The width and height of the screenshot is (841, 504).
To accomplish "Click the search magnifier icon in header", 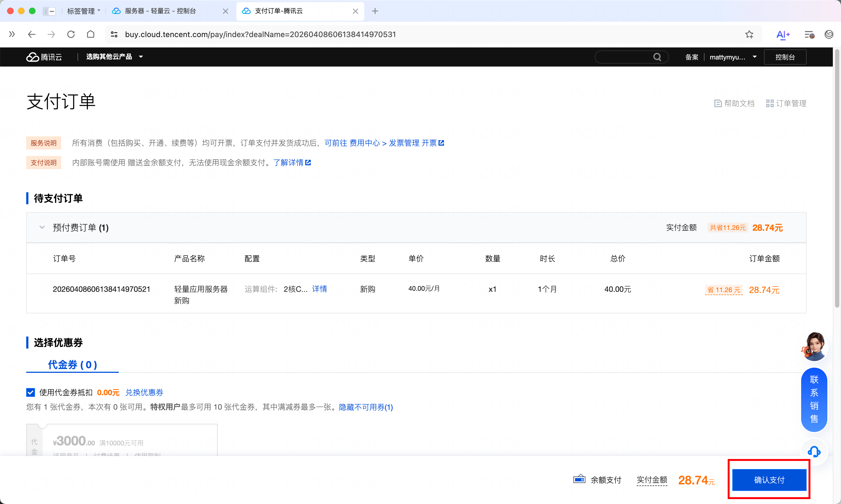I will coord(657,57).
